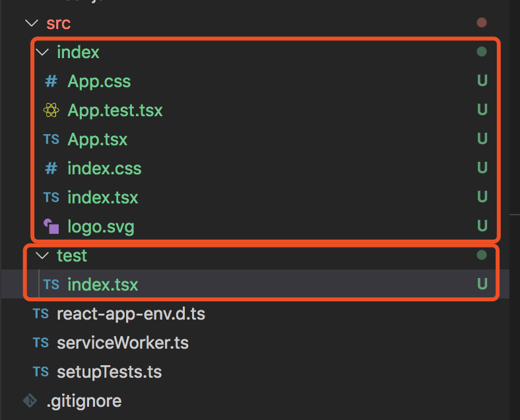Click the purple SVG icon beside logo.svg
The height and width of the screenshot is (420, 520).
tap(51, 227)
